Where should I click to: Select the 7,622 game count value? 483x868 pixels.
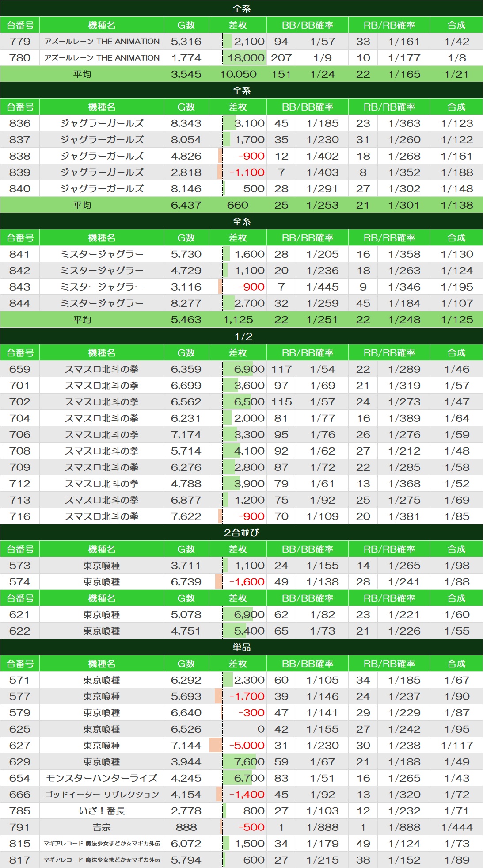[x=186, y=516]
